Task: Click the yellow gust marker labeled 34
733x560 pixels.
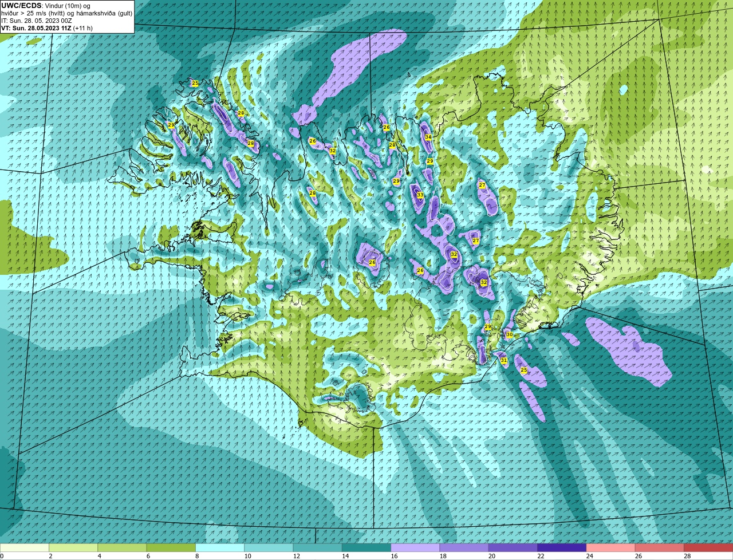Action: 428,137
